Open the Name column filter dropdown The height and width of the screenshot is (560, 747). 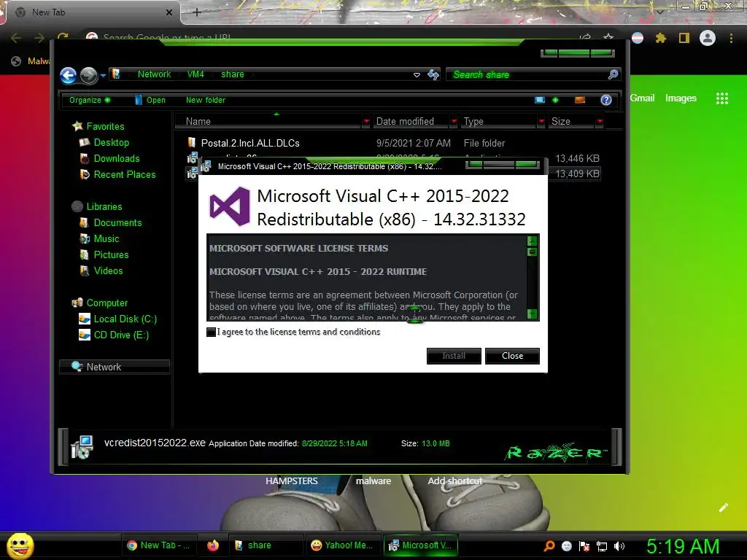click(366, 122)
